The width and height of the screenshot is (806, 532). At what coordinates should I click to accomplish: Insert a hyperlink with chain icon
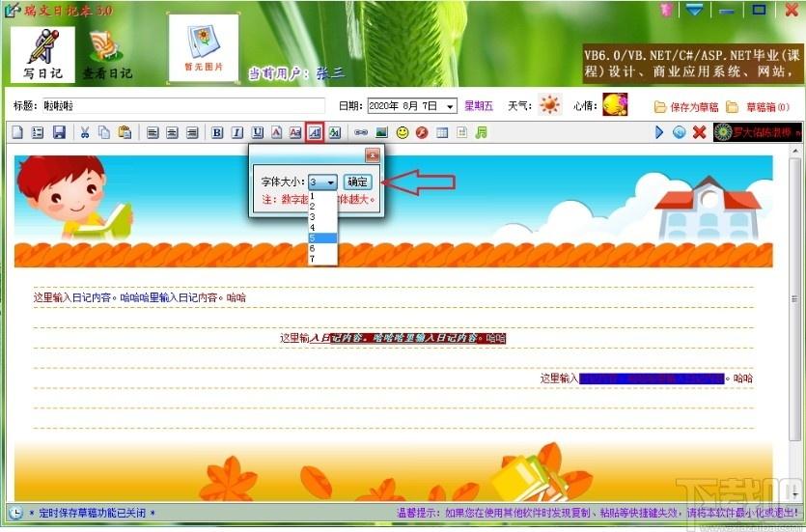point(361,132)
